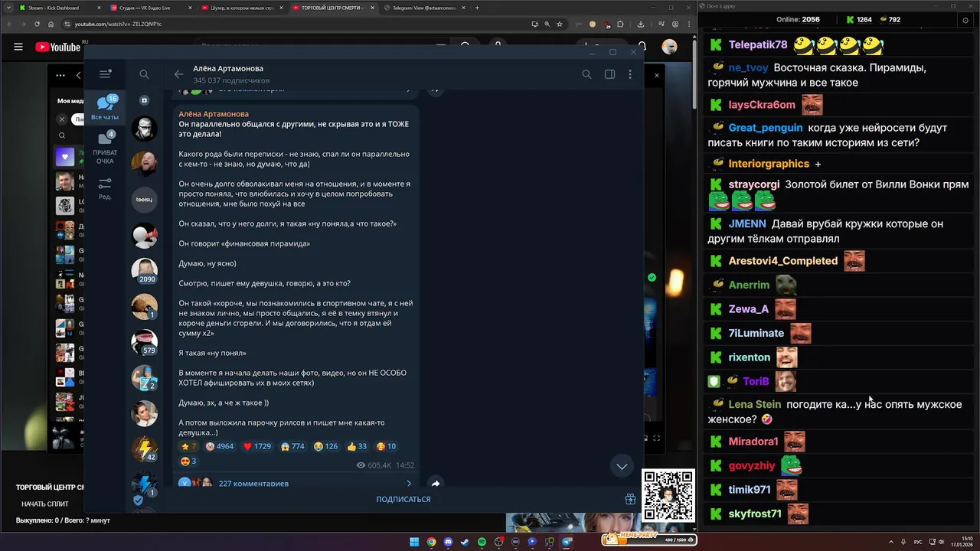Open the chat with 2090 unread badge
Viewport: 980px width, 551px height.
(x=144, y=271)
